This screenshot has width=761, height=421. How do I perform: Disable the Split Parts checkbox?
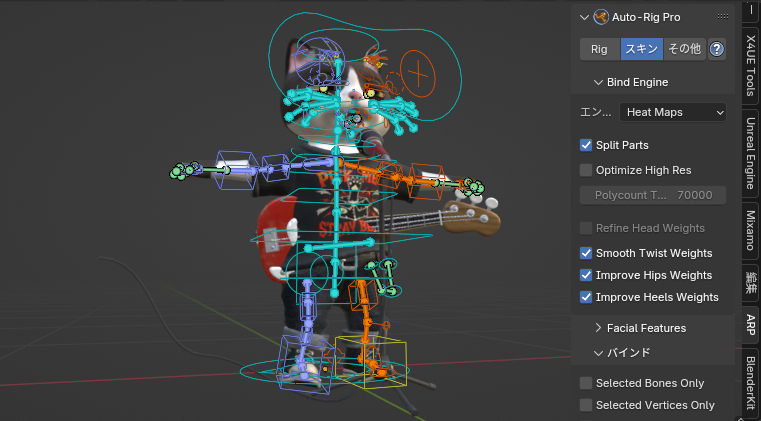click(x=586, y=145)
